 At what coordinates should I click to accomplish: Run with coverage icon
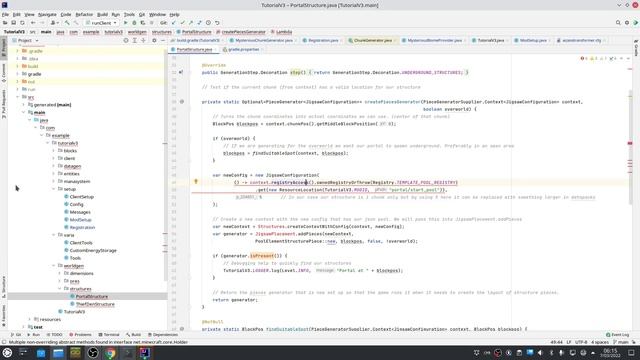coord(142,23)
